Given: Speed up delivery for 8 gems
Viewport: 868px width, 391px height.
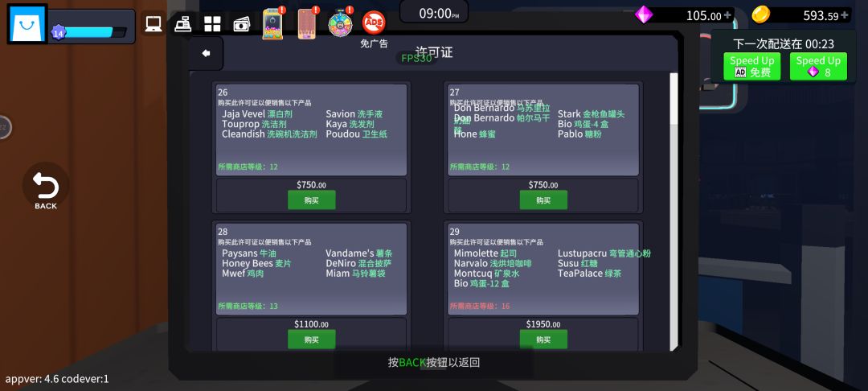Looking at the screenshot, I should tap(818, 67).
